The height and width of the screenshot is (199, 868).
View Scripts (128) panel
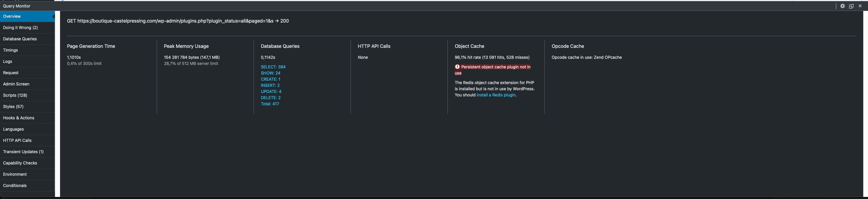[27, 95]
